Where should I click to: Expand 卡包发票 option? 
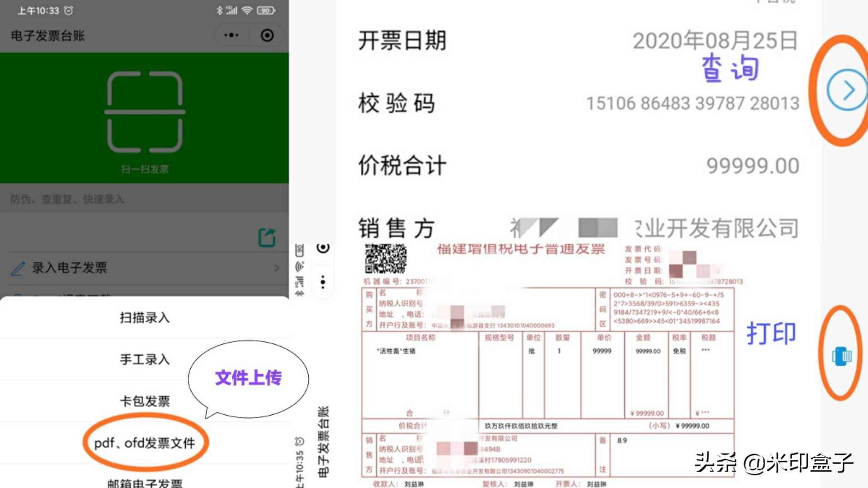pos(144,401)
